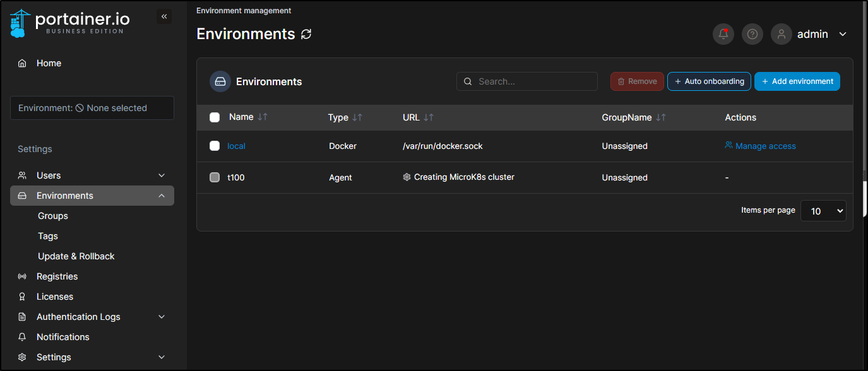The height and width of the screenshot is (371, 868).
Task: Sort by Name column arrows icon
Action: [263, 117]
